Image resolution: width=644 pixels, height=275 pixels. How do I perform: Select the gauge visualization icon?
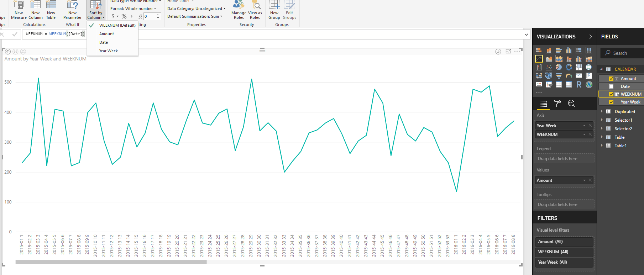pos(569,76)
